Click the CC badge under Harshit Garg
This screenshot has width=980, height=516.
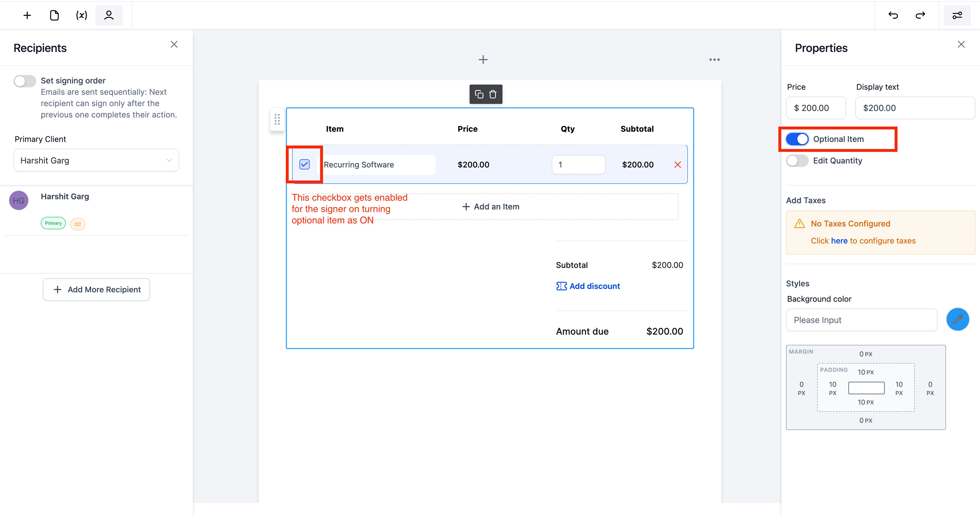tap(78, 224)
